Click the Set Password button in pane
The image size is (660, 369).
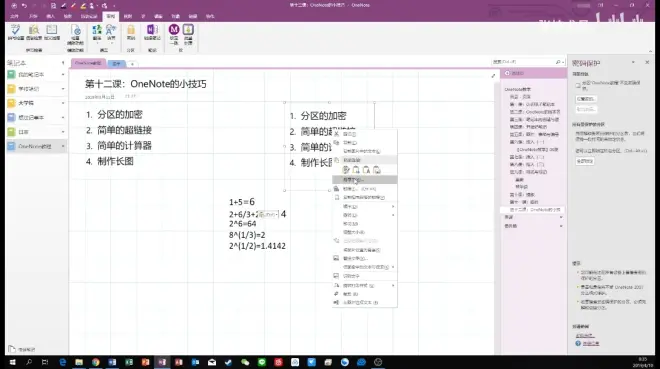[x=586, y=99]
